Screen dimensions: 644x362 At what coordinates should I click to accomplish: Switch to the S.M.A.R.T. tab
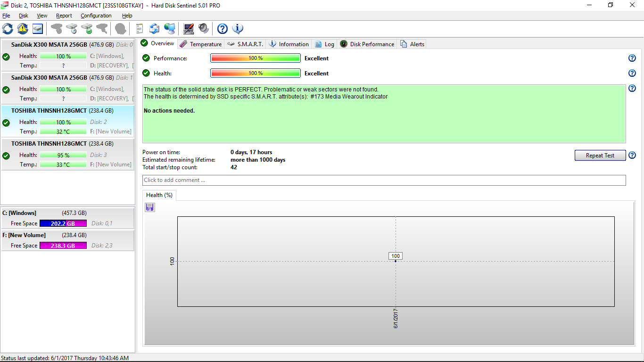click(x=245, y=44)
